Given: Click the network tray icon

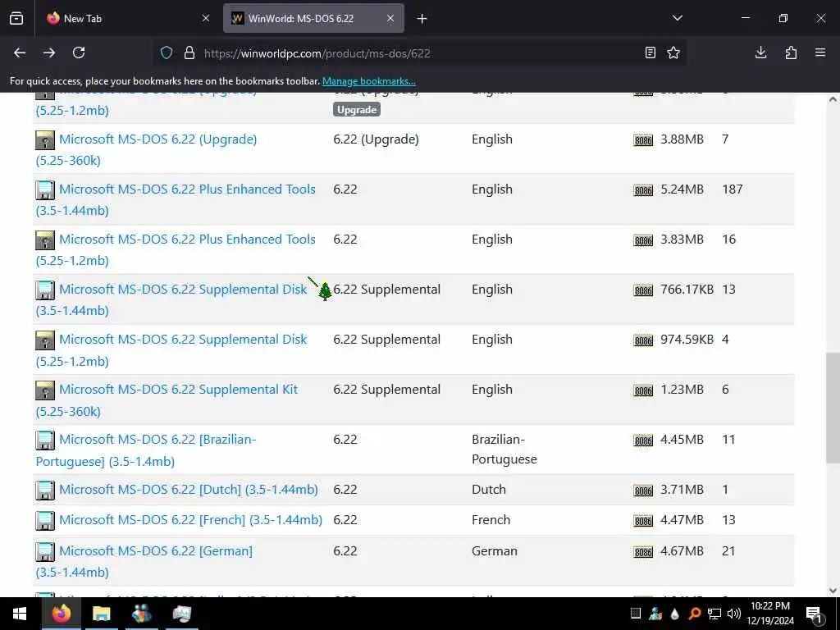Looking at the screenshot, I should (x=714, y=614).
